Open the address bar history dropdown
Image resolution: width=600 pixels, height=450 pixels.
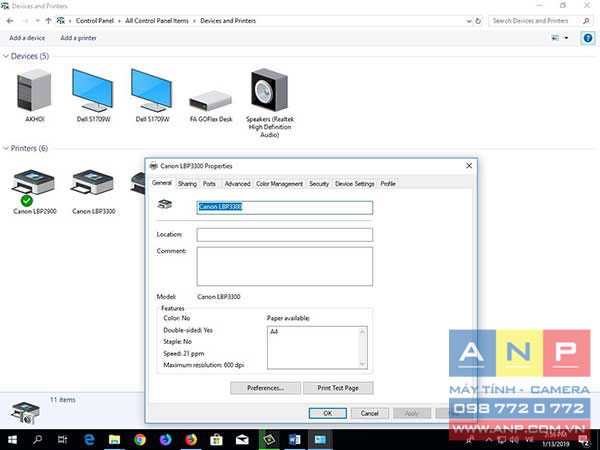[x=469, y=21]
